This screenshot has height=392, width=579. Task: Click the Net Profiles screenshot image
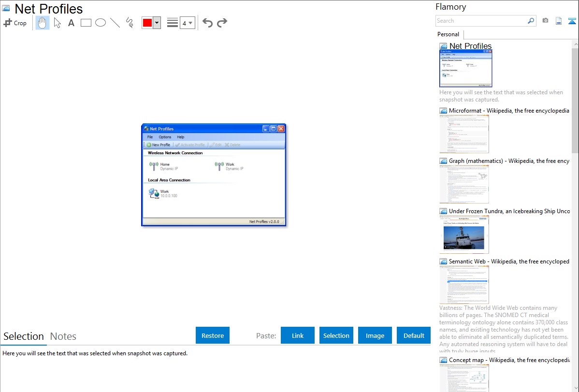(x=214, y=175)
